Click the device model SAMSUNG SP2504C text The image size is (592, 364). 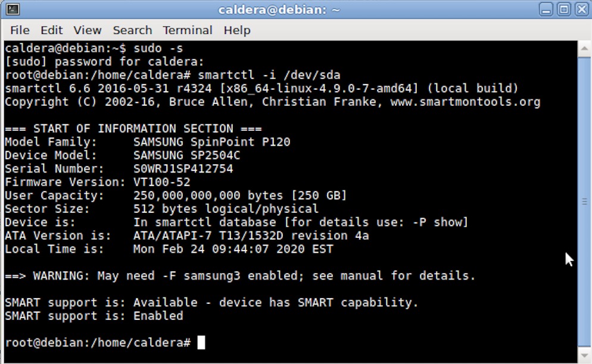coord(186,155)
